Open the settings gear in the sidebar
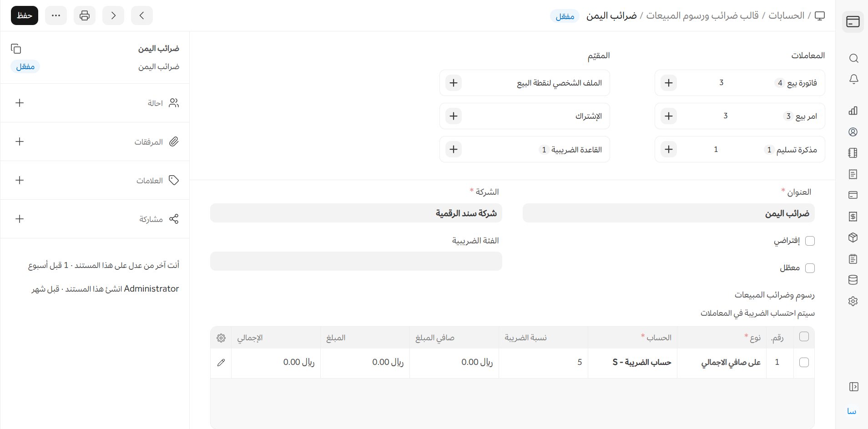 (853, 301)
